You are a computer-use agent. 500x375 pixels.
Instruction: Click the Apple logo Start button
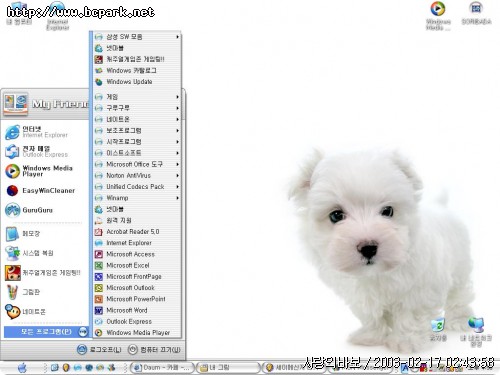coord(22,368)
